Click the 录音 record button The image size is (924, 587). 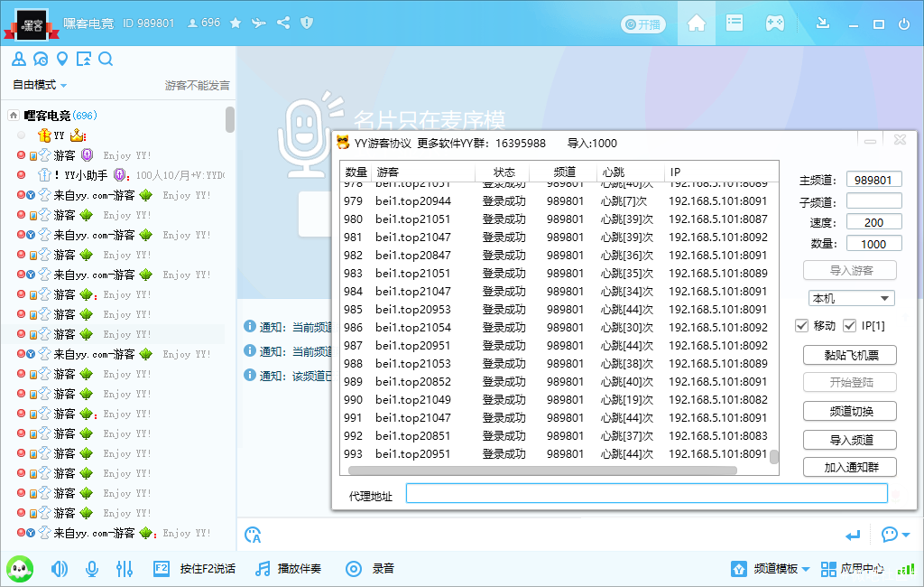[369, 569]
